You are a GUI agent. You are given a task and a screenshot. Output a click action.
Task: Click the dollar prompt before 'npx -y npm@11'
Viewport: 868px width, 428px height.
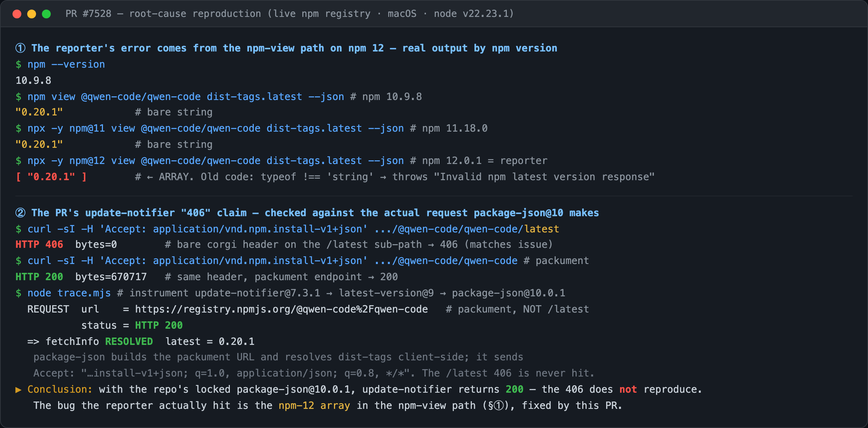pyautogui.click(x=18, y=128)
